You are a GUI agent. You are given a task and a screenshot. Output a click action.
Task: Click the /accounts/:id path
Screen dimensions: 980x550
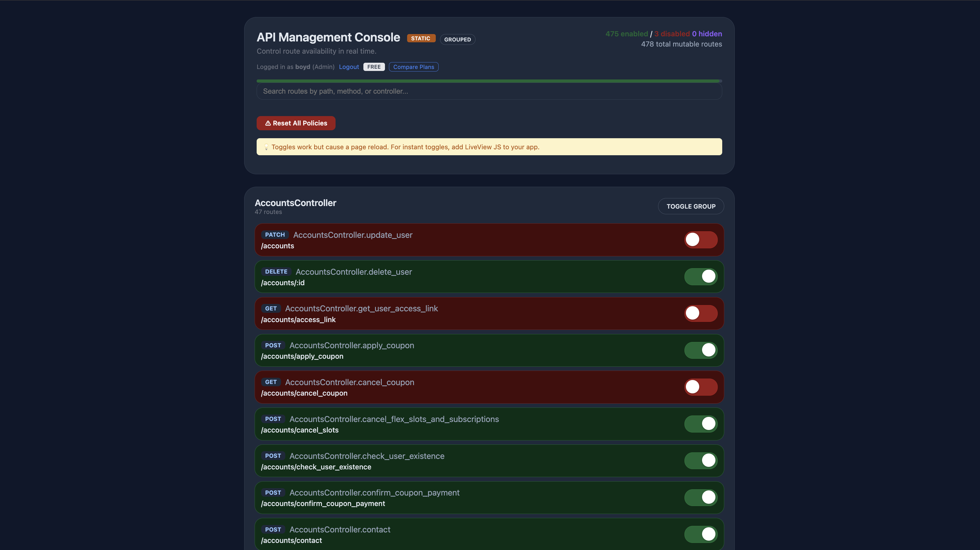click(x=283, y=283)
